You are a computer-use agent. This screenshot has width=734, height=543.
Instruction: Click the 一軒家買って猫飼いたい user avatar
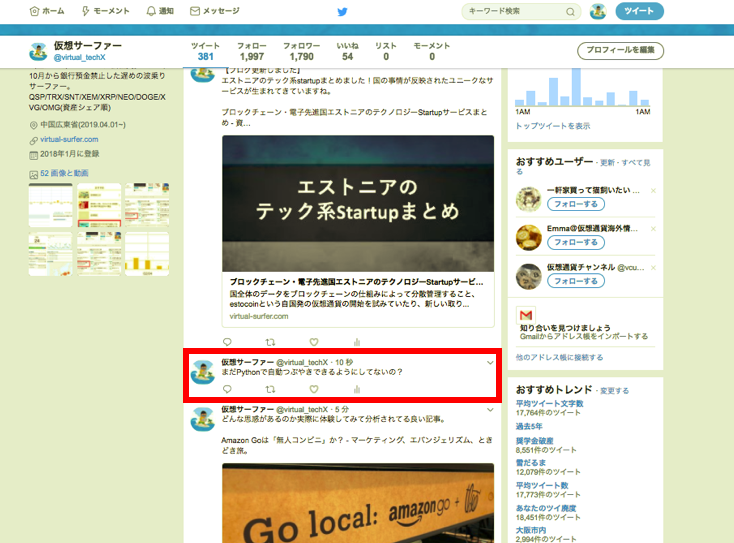point(528,199)
